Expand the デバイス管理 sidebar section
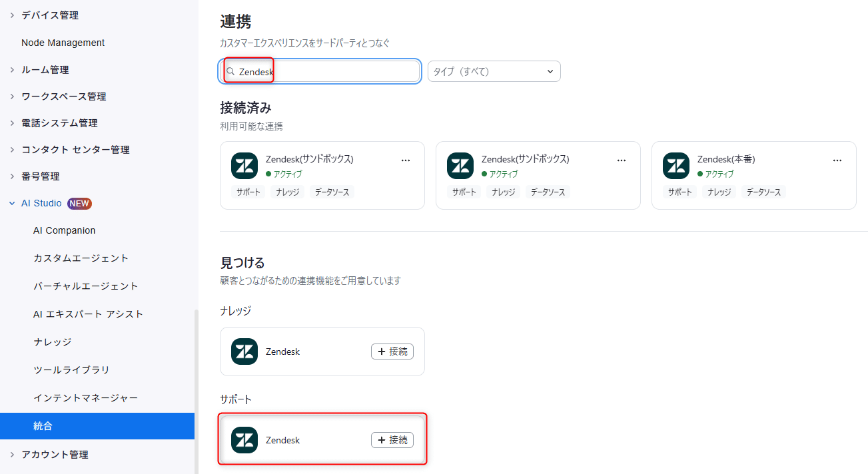Viewport: 868px width, 474px height. tap(49, 15)
